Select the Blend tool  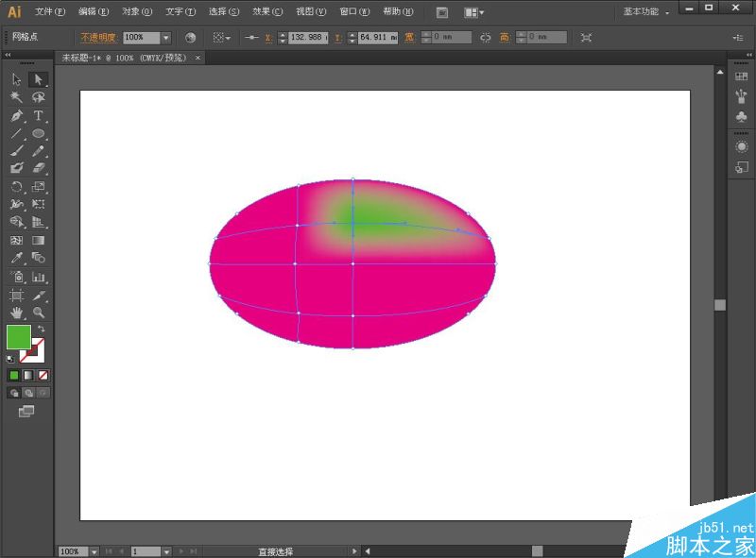coord(38,258)
